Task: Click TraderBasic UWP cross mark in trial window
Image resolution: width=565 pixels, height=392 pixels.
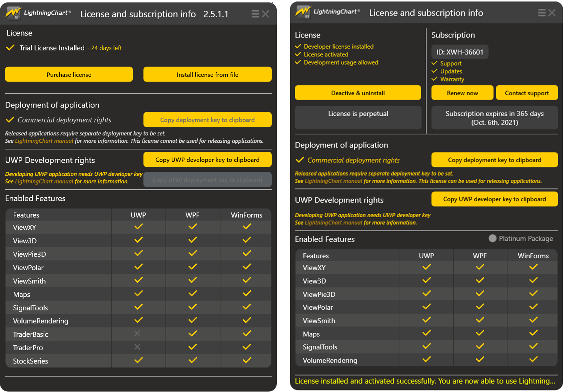Action: 137,333
